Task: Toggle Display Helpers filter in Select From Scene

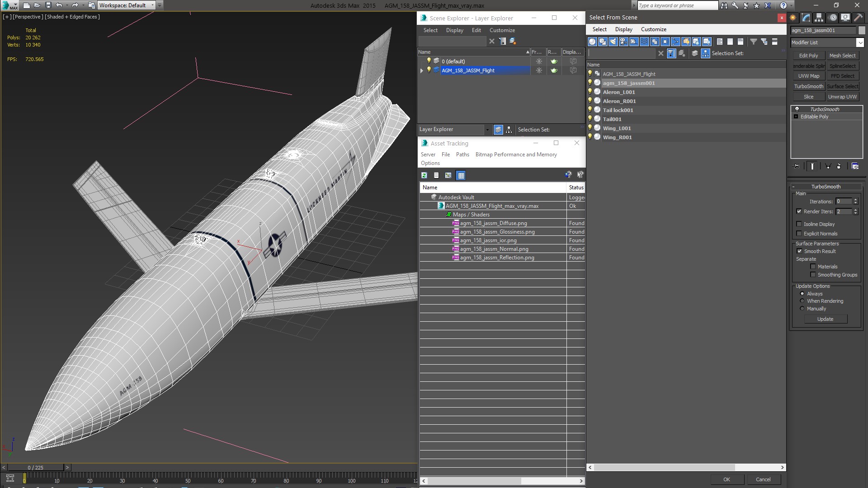Action: [x=634, y=42]
